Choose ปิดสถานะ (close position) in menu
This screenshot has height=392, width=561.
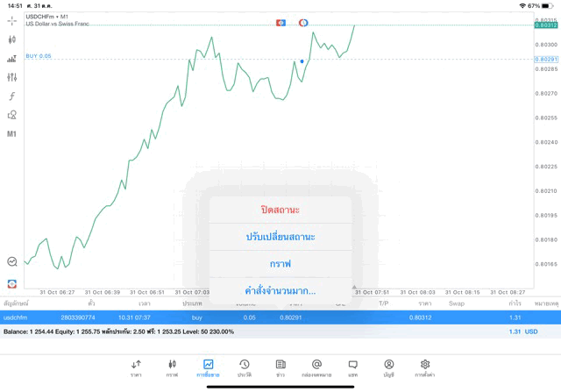coord(280,210)
